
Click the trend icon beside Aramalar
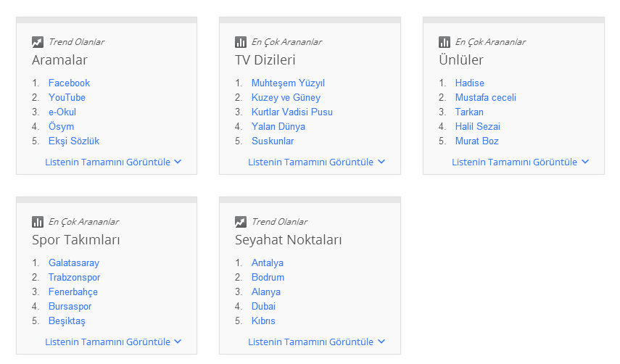38,42
